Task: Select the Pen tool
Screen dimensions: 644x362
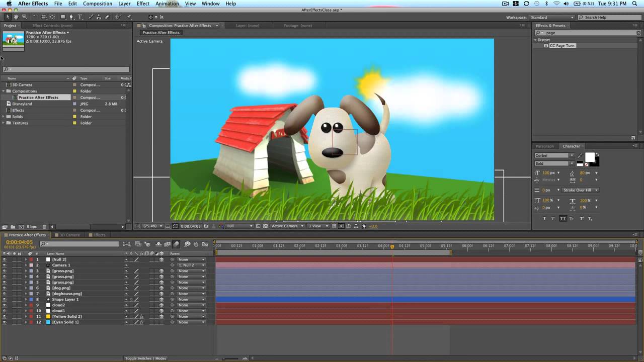Action: pos(71,17)
